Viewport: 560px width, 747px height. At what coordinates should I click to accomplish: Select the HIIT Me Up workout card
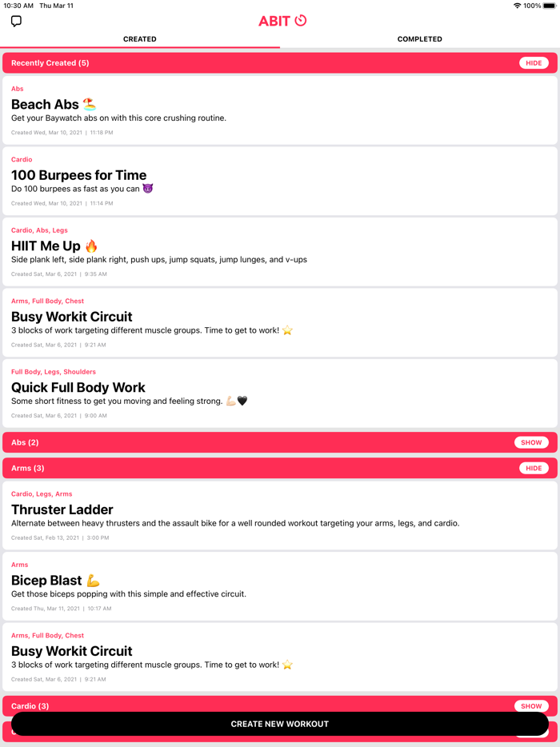click(x=280, y=252)
